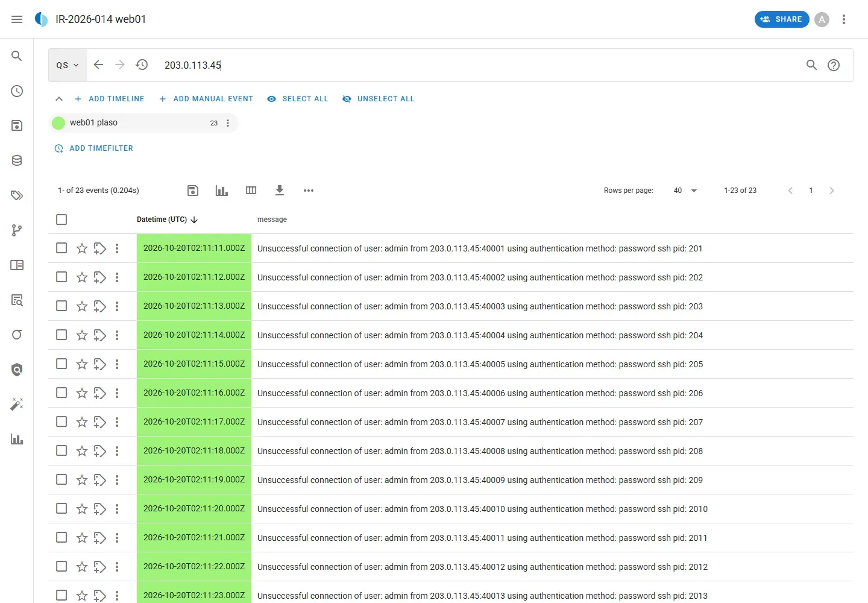Open the hamburger navigation menu
The height and width of the screenshot is (603, 868).
click(17, 19)
